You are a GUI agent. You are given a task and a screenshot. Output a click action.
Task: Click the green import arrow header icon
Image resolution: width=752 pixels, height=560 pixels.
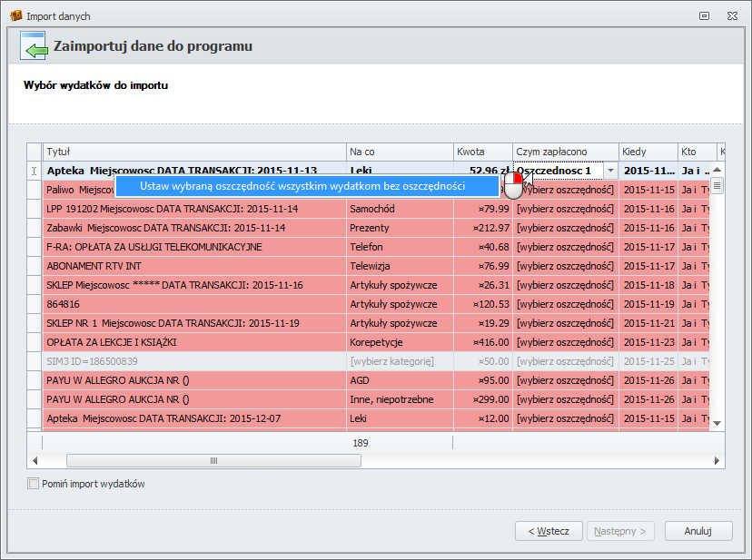pyautogui.click(x=34, y=46)
